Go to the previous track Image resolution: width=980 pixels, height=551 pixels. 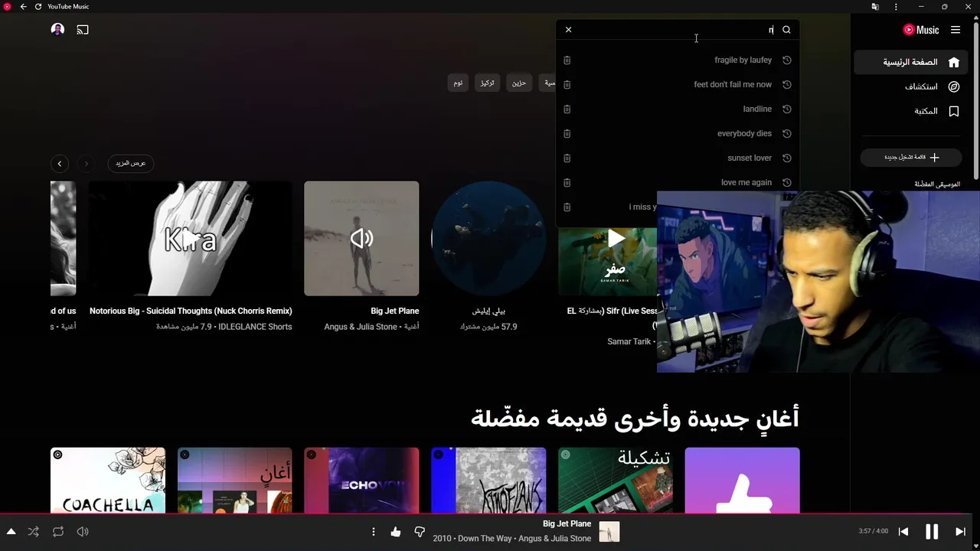(903, 532)
